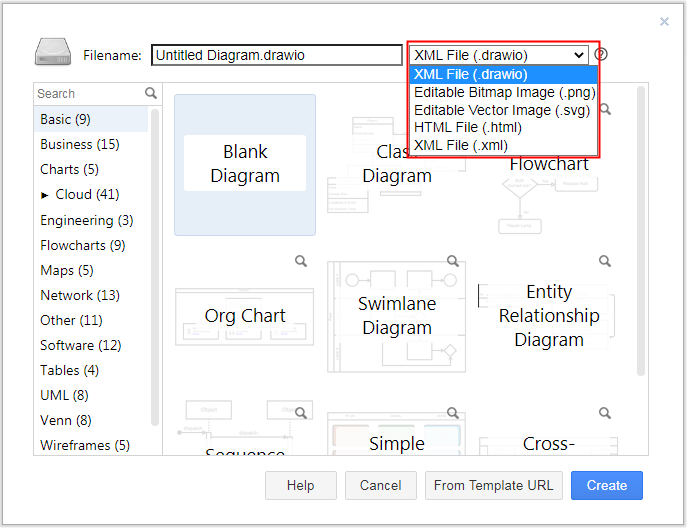Click the help question mark icon
This screenshot has width=687, height=528.
(601, 55)
